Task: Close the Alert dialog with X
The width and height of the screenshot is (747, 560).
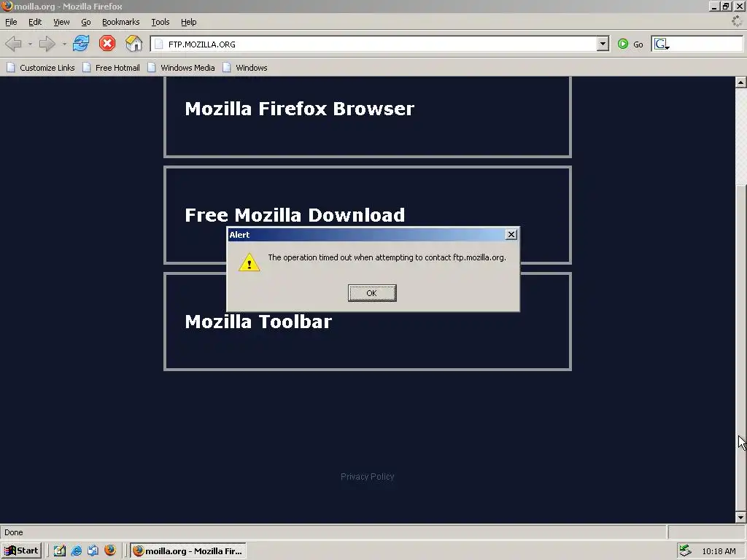Action: (511, 234)
